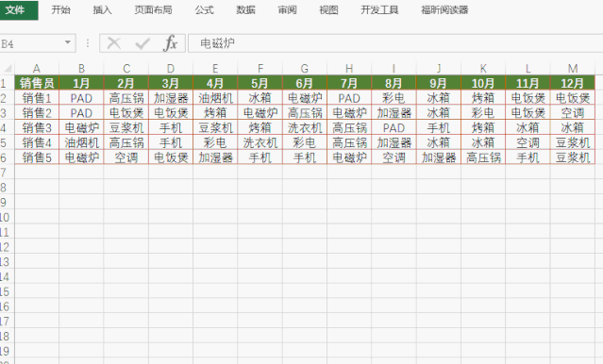Click 油烟机 in the 销售4 row
Screen dimensions: 603x364
(81, 142)
